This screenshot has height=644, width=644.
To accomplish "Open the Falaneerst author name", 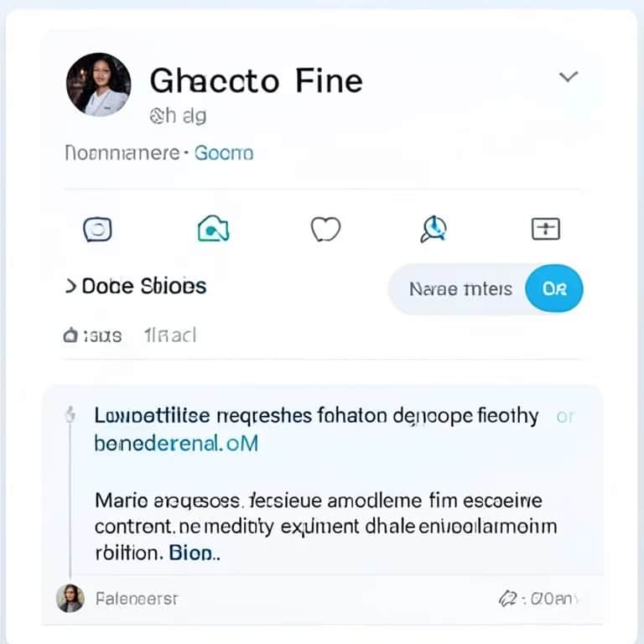I will 136,599.
